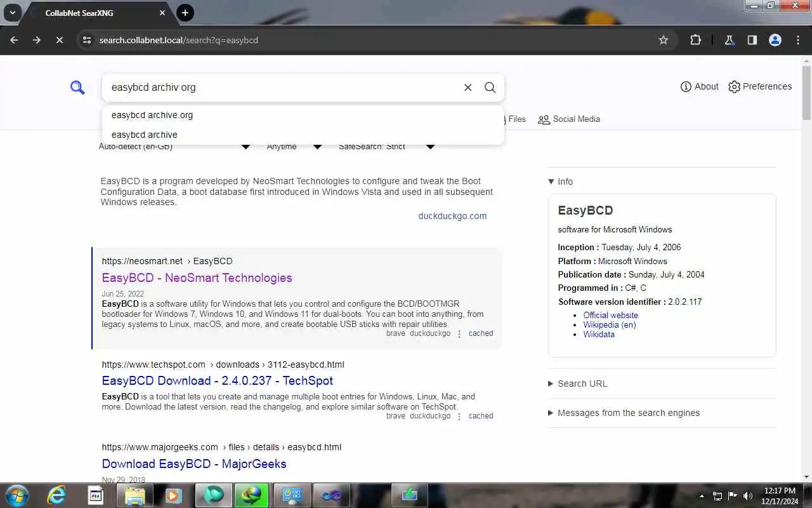Expand Messages from the search engines

(x=624, y=413)
